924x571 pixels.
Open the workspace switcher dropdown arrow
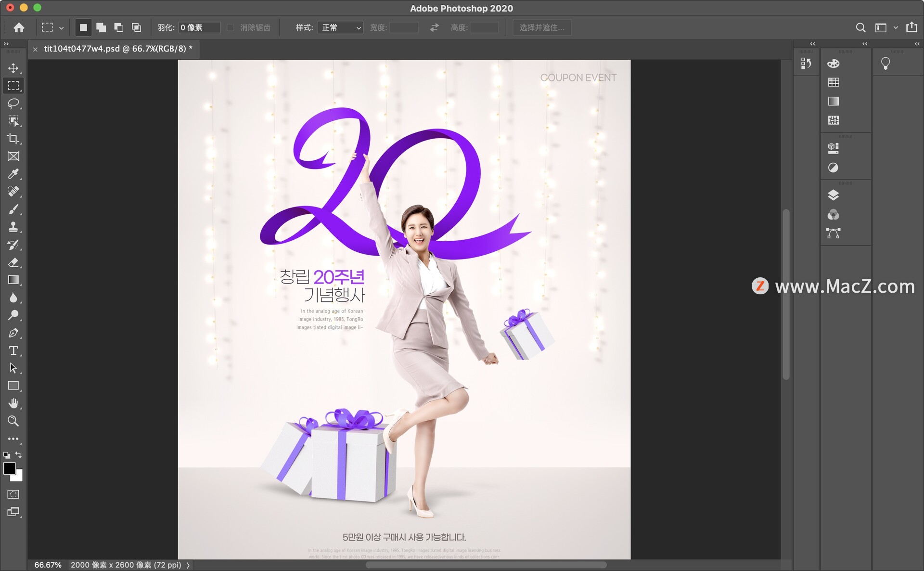coord(896,28)
